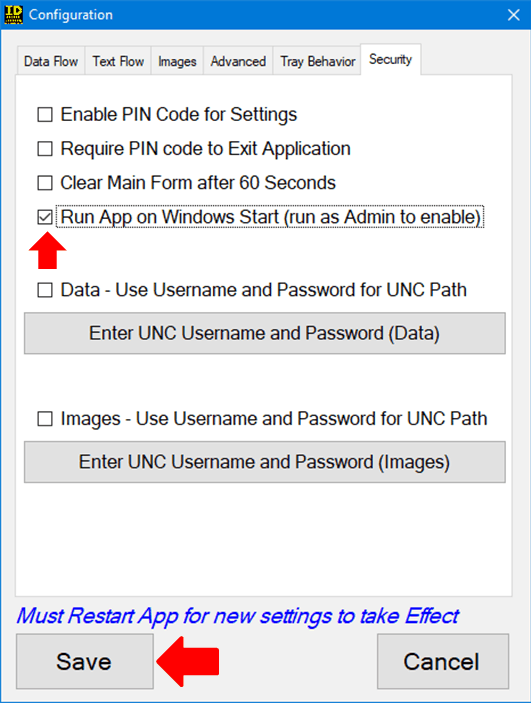Save the configuration settings
The image size is (531, 703).
85,661
